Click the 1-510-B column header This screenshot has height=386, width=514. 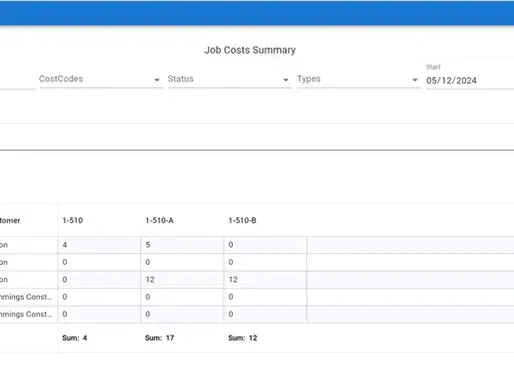point(242,220)
